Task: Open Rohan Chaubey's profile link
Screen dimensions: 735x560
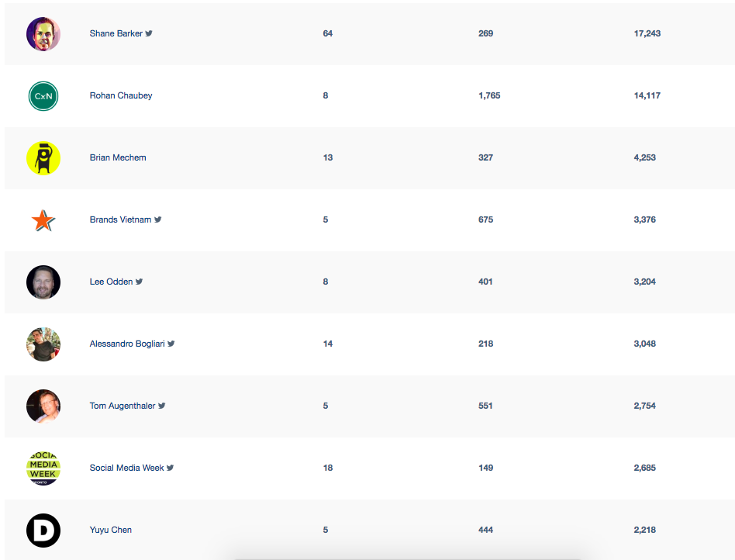Action: 121,95
